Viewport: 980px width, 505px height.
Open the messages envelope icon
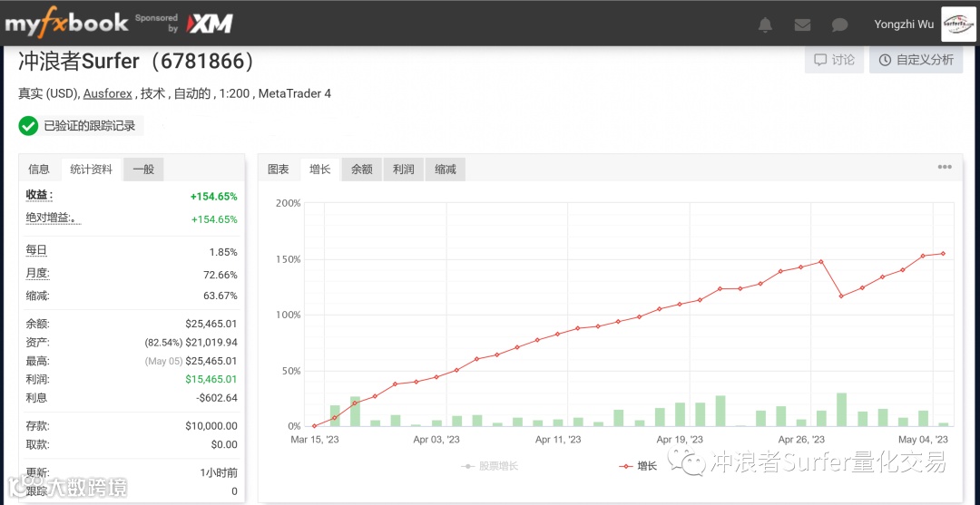[802, 25]
